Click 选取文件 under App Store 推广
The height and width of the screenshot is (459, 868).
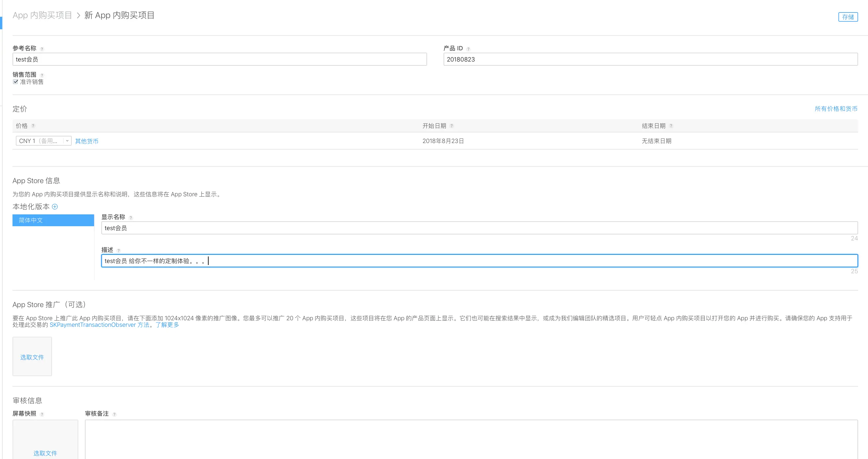click(32, 357)
